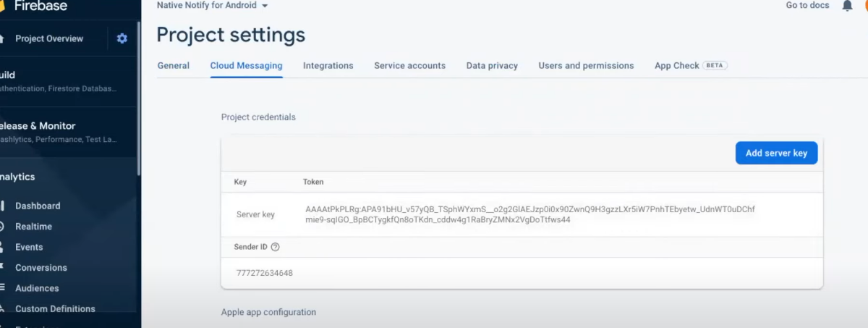Image resolution: width=868 pixels, height=328 pixels.
Task: Select the server key token text
Action: 530,214
